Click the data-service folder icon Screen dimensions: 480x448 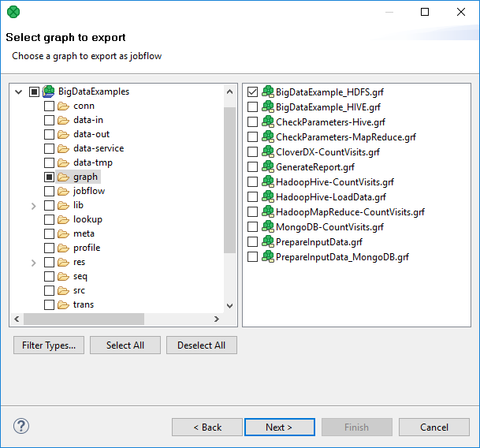click(x=63, y=148)
